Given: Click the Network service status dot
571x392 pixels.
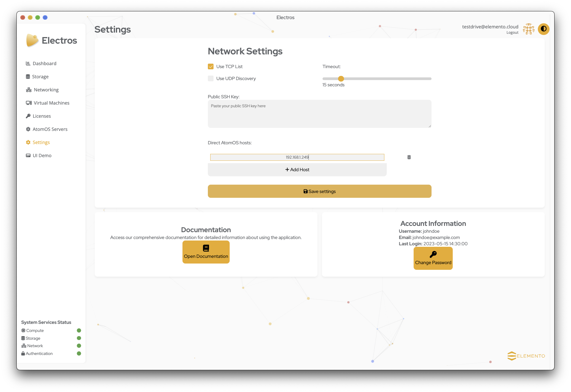Looking at the screenshot, I should (x=79, y=346).
